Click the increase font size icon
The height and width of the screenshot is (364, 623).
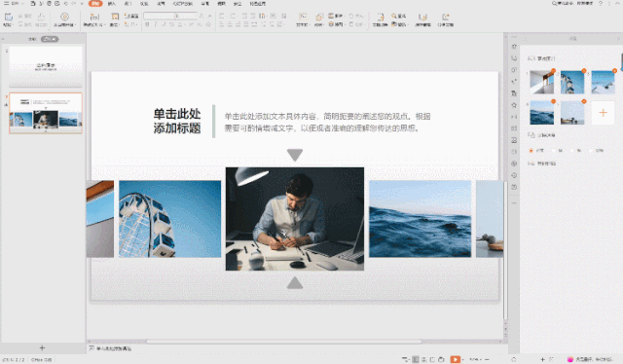(x=202, y=16)
